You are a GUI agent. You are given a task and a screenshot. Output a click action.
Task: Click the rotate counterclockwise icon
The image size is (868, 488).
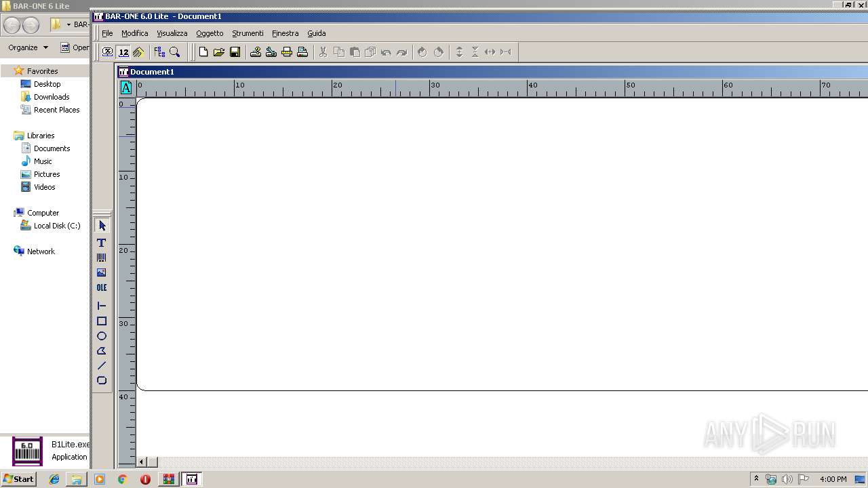point(422,52)
